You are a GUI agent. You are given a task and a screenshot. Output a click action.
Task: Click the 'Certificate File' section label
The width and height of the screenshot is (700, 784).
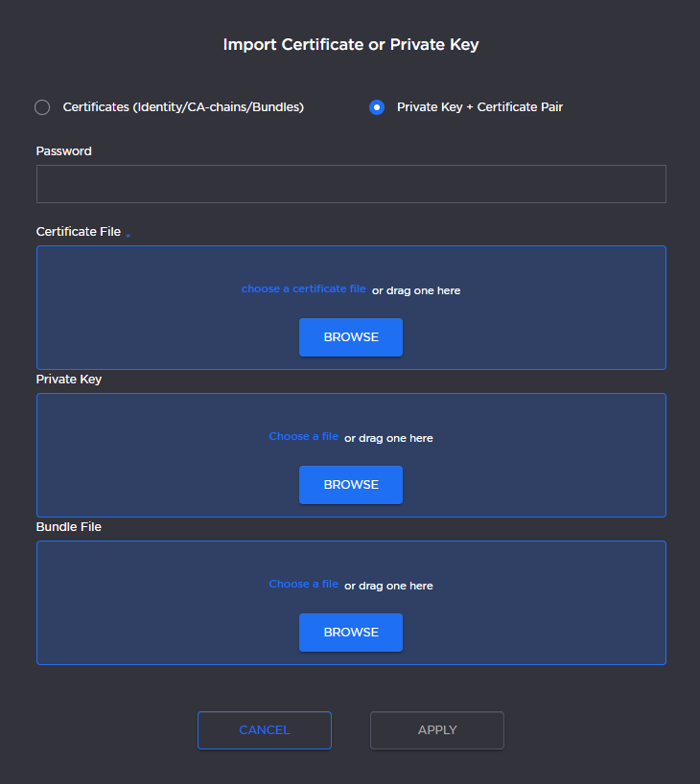(78, 231)
